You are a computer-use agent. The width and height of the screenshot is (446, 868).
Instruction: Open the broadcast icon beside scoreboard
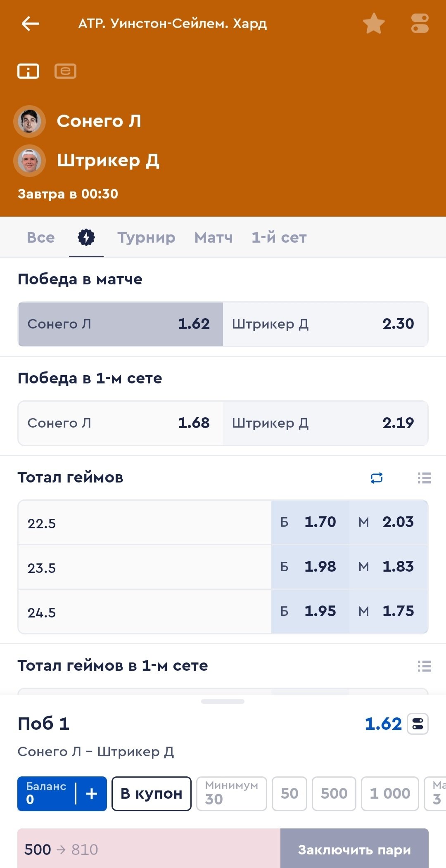tap(65, 71)
